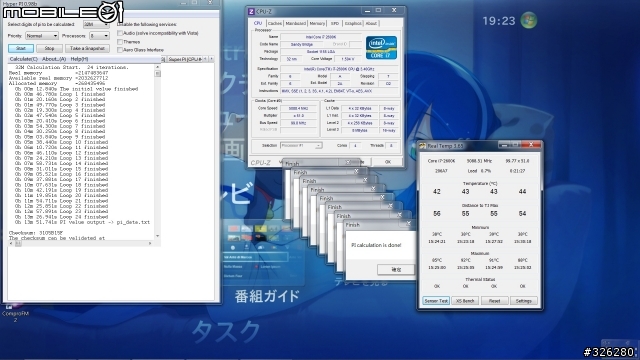The width and height of the screenshot is (640, 360).
Task: Click the Real Temp title bar icon
Action: tap(422, 146)
